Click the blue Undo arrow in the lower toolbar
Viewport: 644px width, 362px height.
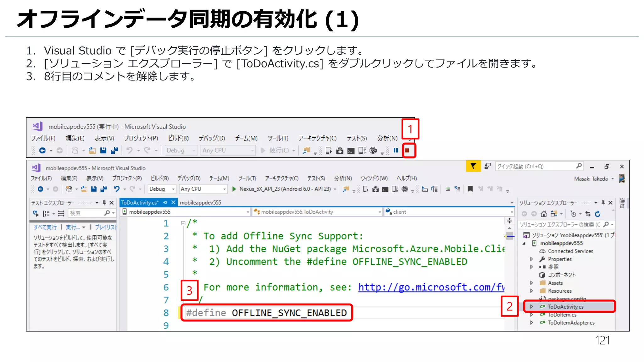[x=117, y=189]
